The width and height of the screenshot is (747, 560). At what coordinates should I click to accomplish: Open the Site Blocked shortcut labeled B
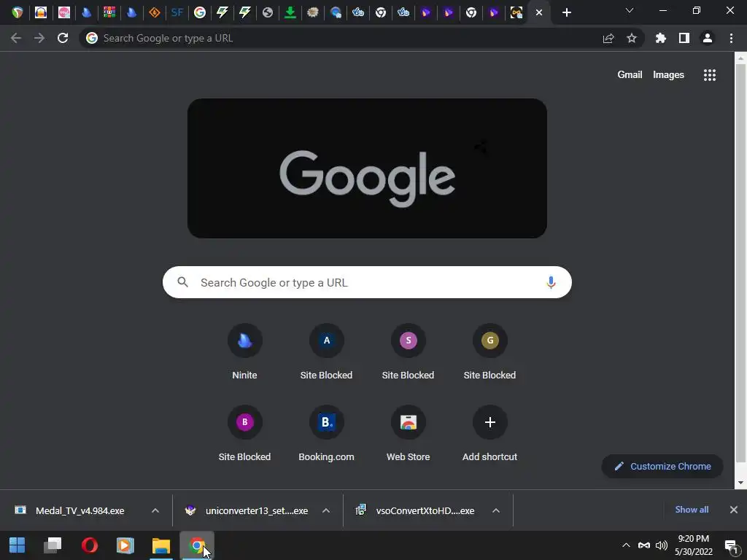click(244, 433)
